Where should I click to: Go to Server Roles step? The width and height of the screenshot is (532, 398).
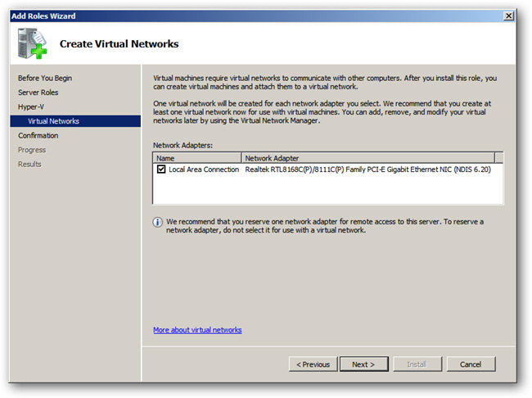click(38, 93)
